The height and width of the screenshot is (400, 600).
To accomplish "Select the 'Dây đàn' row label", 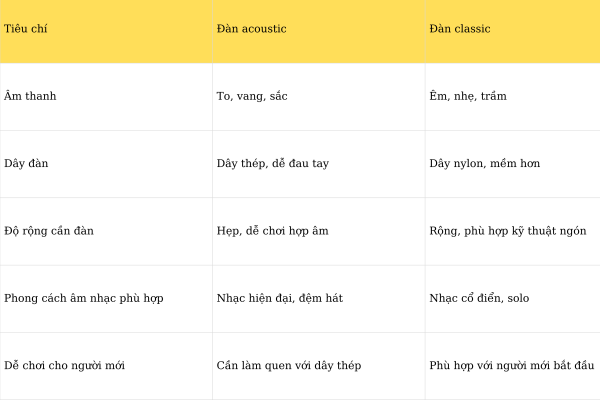I will click(x=26, y=164).
